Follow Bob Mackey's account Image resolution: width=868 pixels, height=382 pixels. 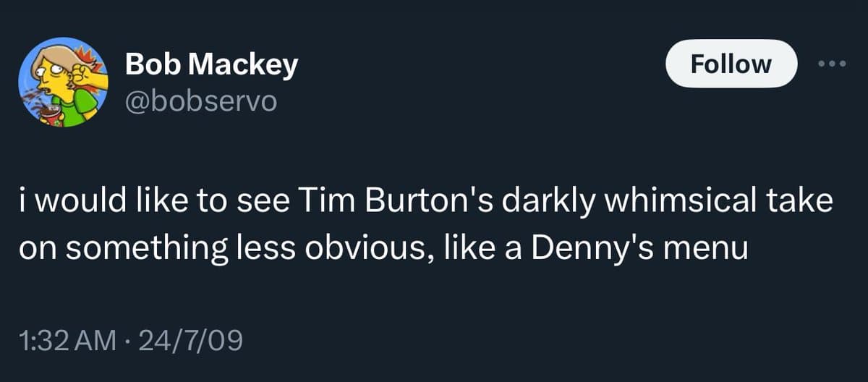pos(731,64)
